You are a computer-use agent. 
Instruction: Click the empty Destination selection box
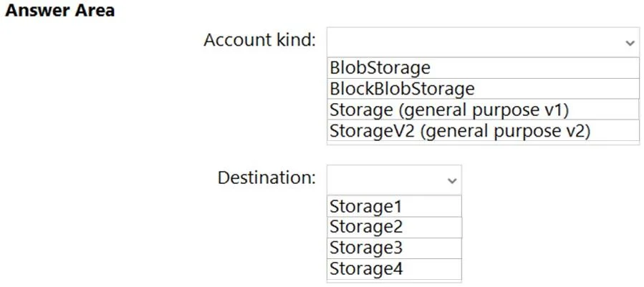point(394,180)
